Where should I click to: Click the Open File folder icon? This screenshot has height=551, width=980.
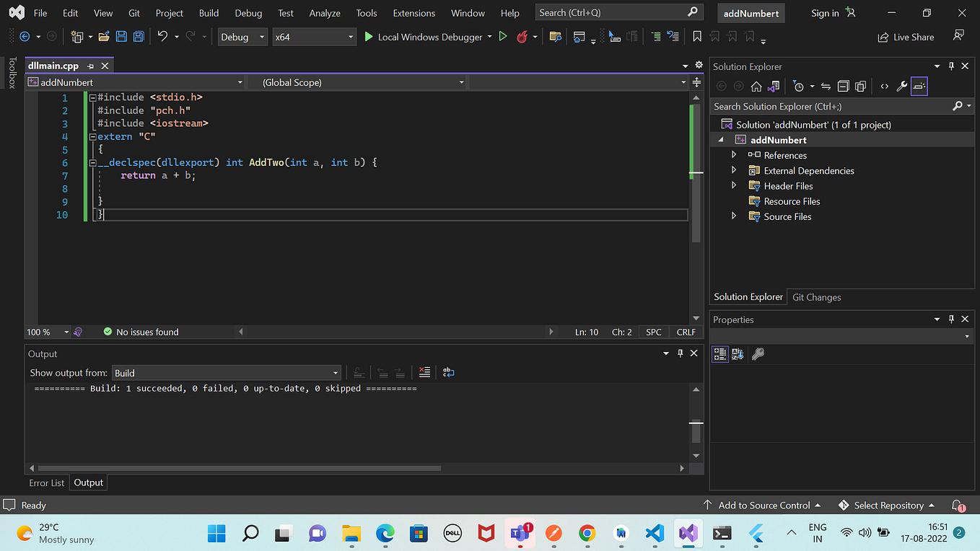(x=104, y=37)
